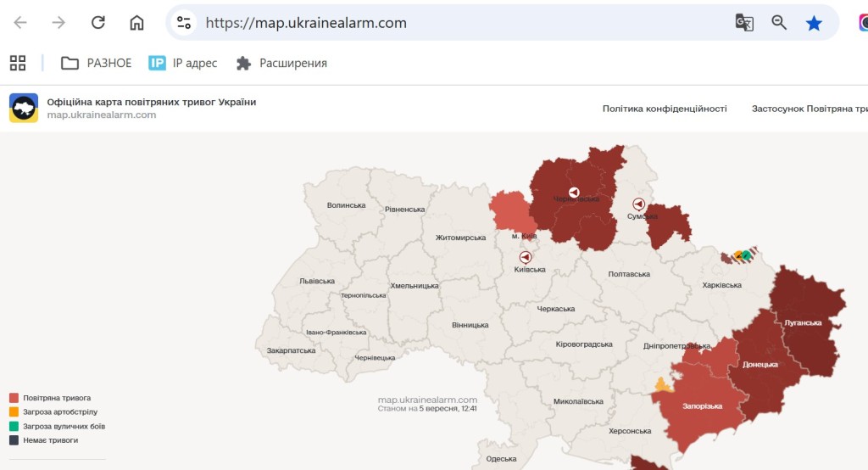Image resolution: width=868 pixels, height=470 pixels.
Task: Click the zoom magnifier icon in address bar
Action: (x=779, y=23)
